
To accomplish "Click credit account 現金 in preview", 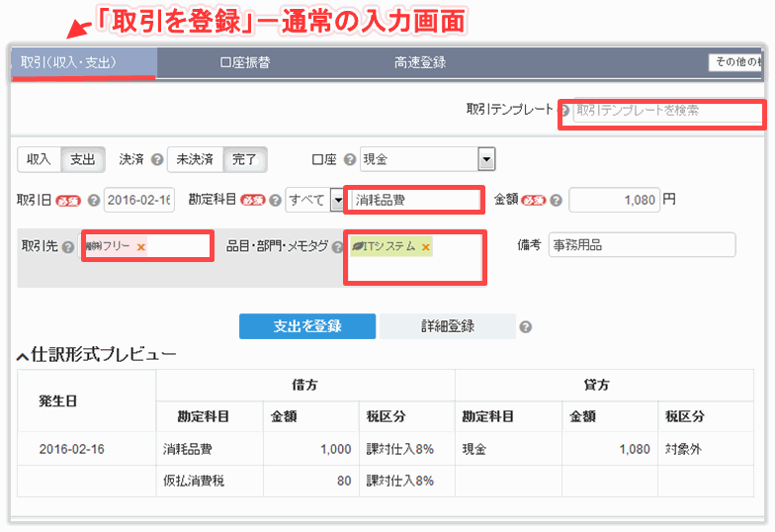I will click(474, 449).
